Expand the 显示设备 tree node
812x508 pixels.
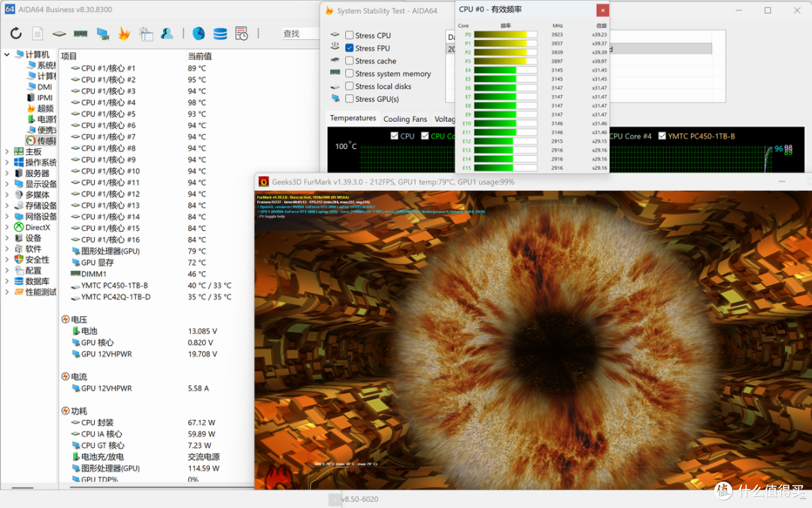[x=7, y=184]
